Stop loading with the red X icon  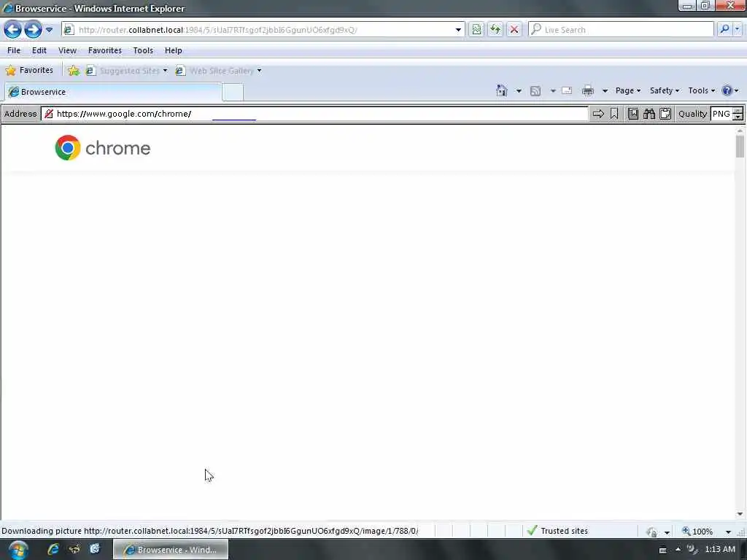pyautogui.click(x=514, y=29)
